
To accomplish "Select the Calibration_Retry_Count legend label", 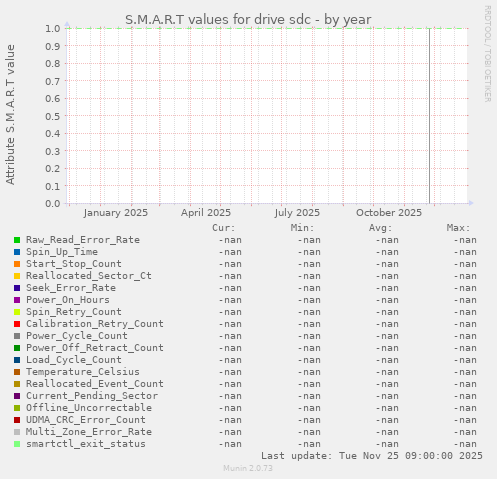I will coord(95,324).
